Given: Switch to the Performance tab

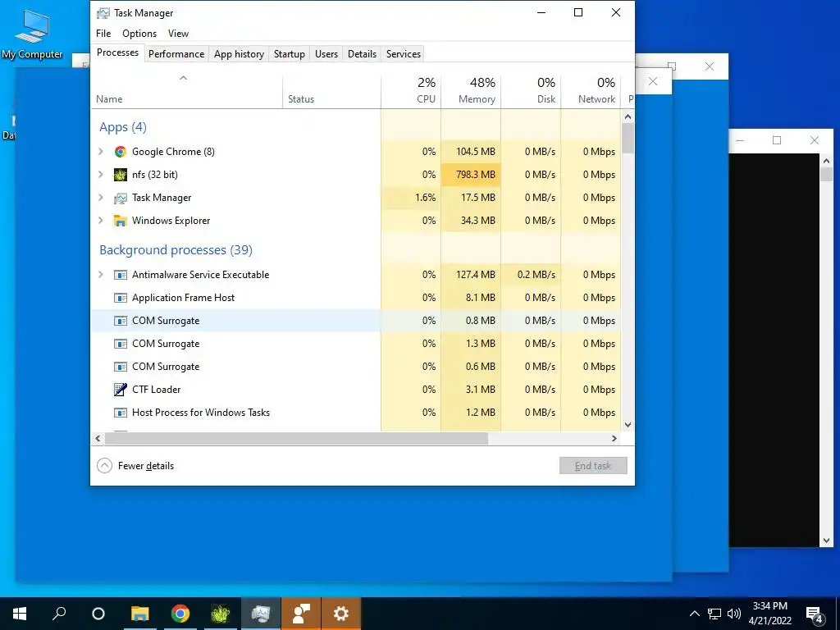Looking at the screenshot, I should [x=176, y=54].
